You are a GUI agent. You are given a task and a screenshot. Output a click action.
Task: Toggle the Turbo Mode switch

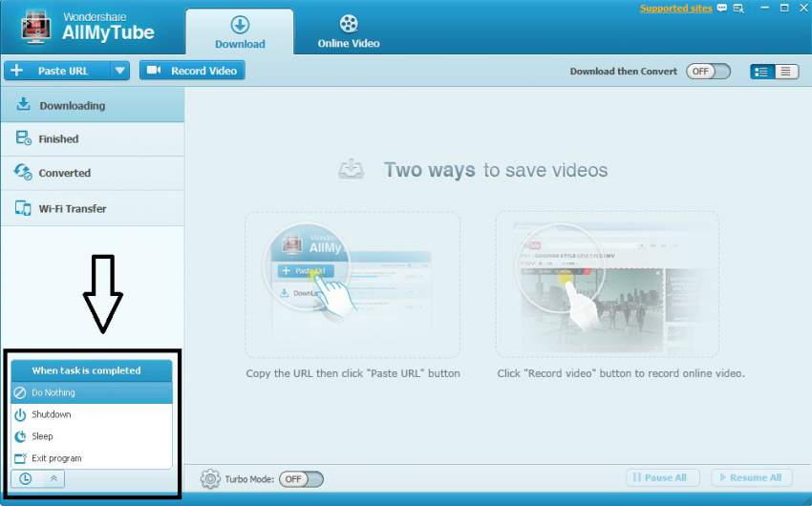point(301,479)
